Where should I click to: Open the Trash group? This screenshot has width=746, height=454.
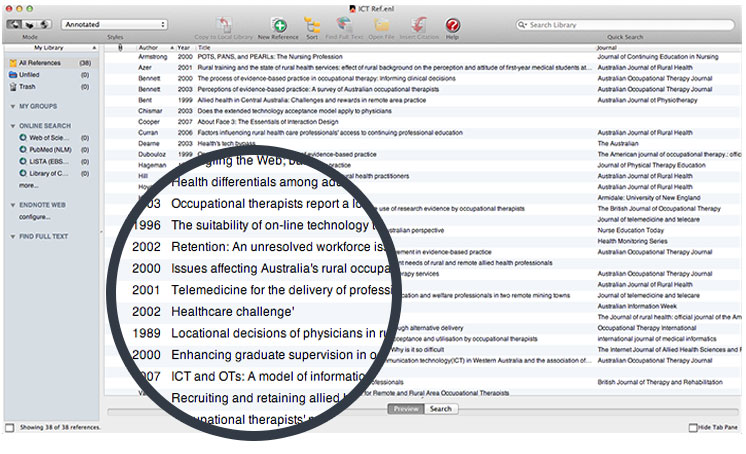(x=50, y=87)
